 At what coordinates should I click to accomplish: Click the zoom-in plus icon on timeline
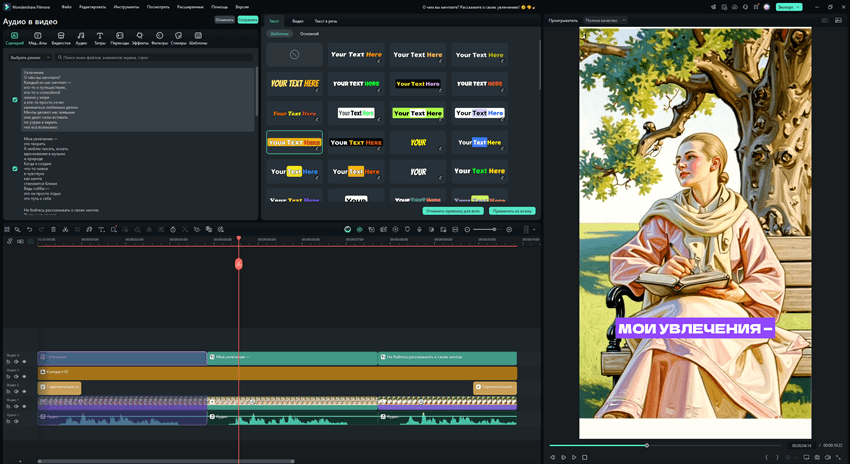509,230
